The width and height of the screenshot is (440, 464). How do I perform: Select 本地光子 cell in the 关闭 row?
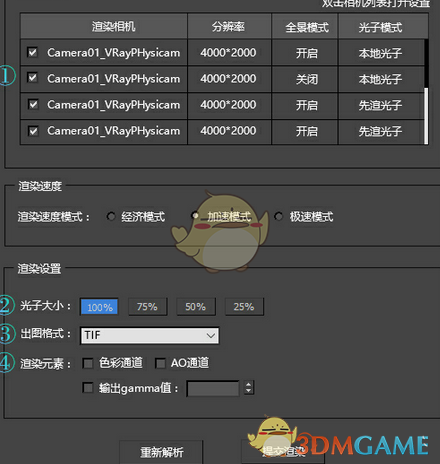coord(381,79)
